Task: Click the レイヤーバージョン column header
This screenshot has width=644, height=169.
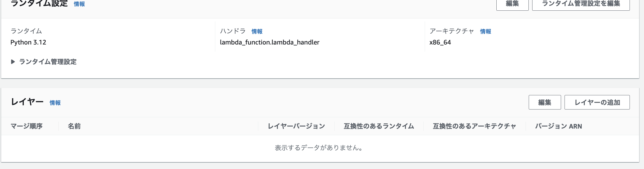Action: 296,126
